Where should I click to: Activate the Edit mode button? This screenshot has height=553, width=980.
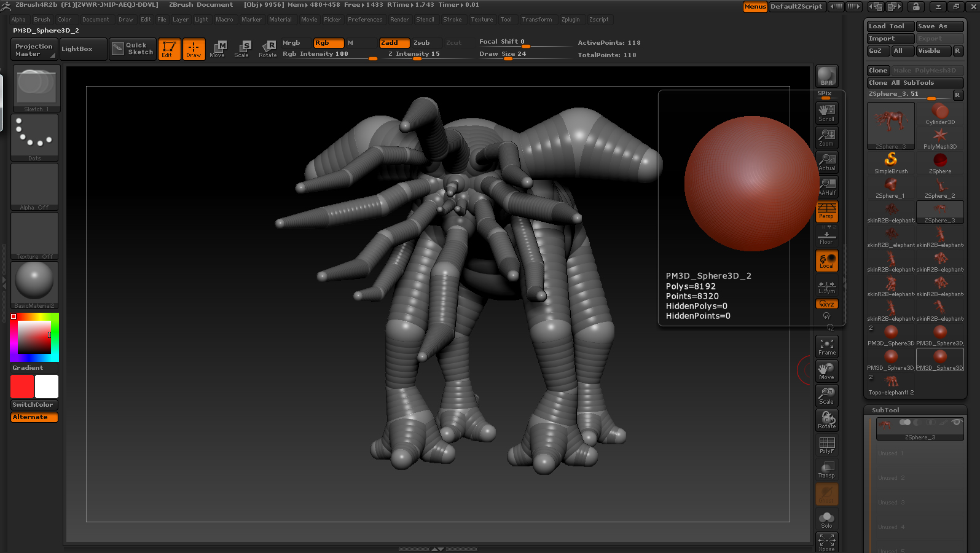click(x=169, y=49)
